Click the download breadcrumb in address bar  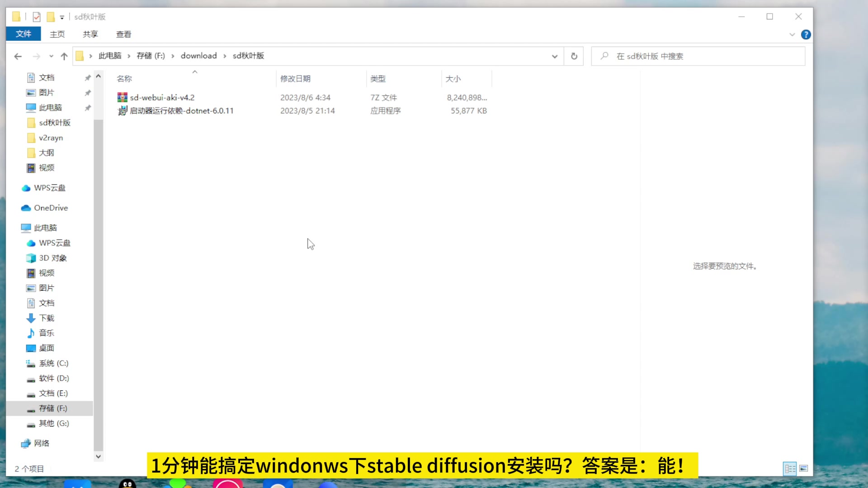tap(198, 56)
